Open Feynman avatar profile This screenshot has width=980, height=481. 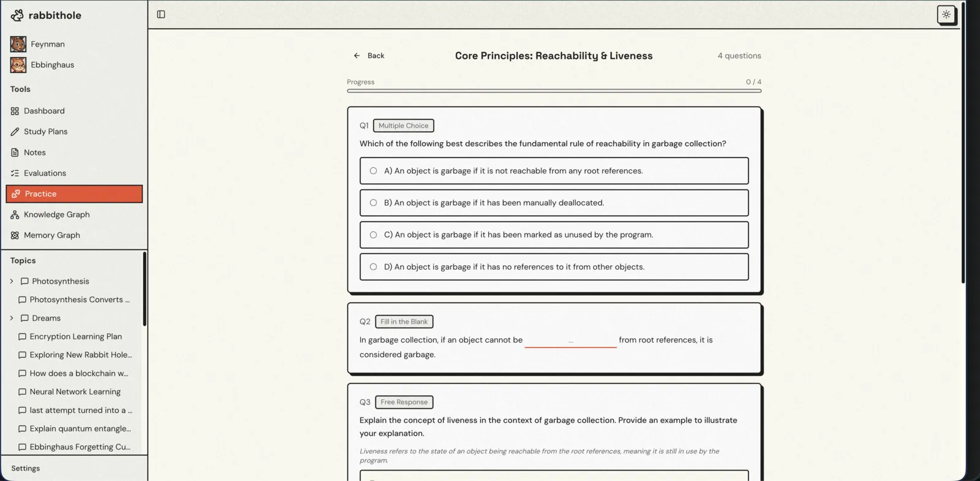pyautogui.click(x=18, y=44)
